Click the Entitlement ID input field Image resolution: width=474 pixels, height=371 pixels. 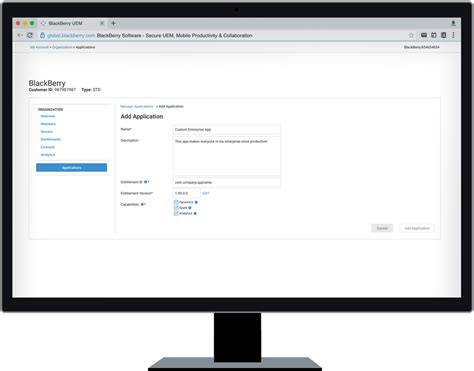pos(227,182)
